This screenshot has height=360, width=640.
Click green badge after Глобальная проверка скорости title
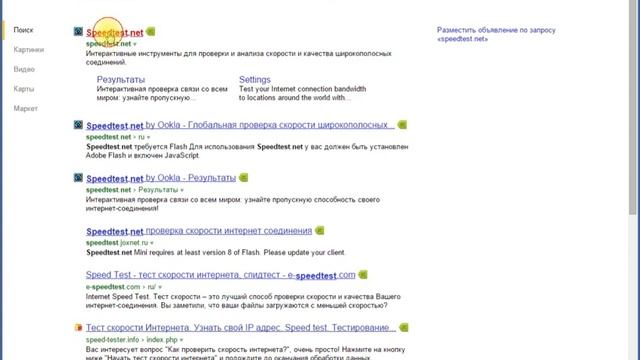tap(402, 124)
